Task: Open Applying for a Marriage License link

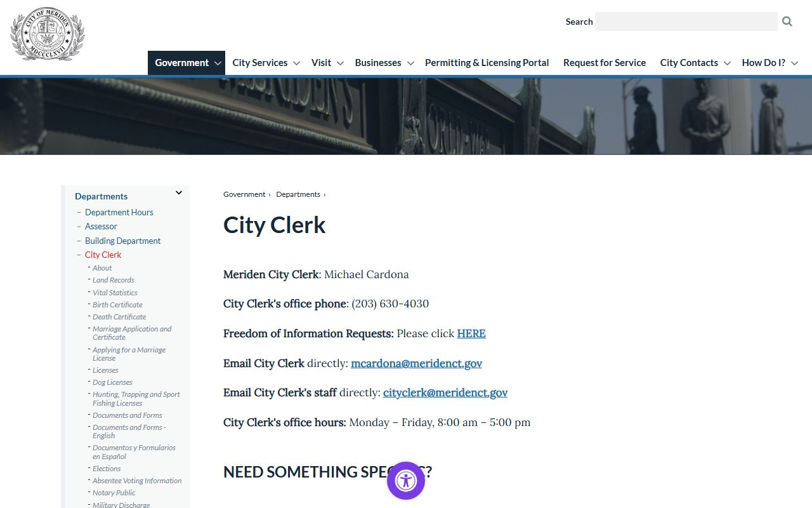Action: point(129,354)
